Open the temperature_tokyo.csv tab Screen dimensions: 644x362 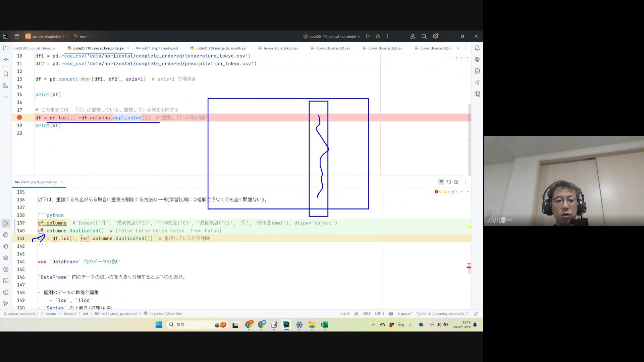(x=280, y=48)
